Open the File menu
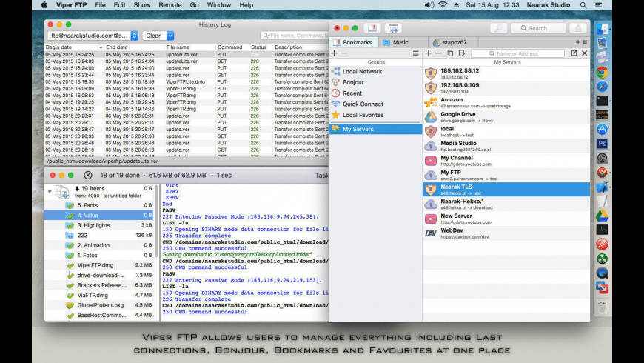 (100, 5)
